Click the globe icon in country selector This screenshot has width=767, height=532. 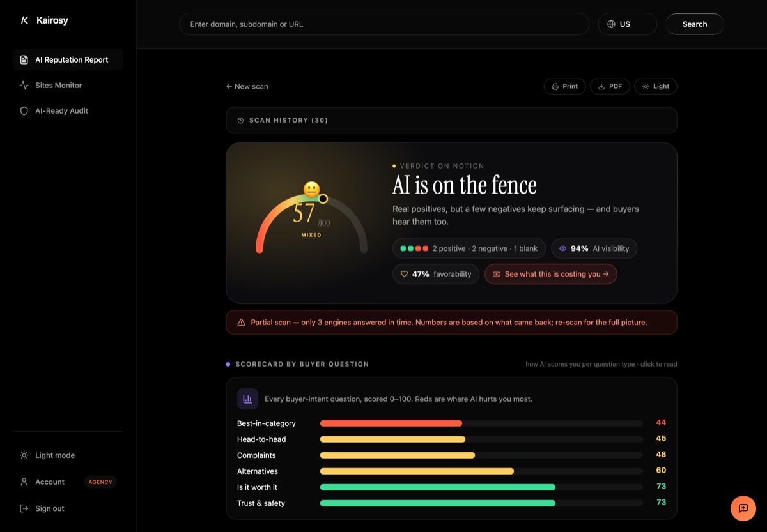click(x=611, y=24)
